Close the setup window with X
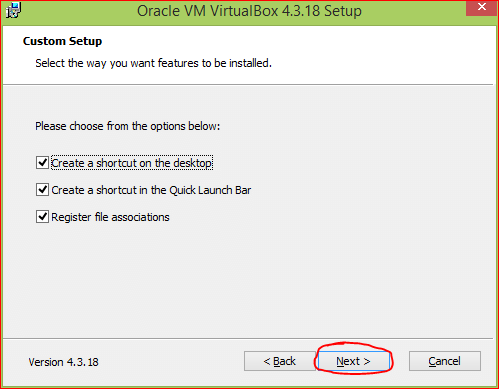Screen dimensions: 499x389 pos(481,7)
